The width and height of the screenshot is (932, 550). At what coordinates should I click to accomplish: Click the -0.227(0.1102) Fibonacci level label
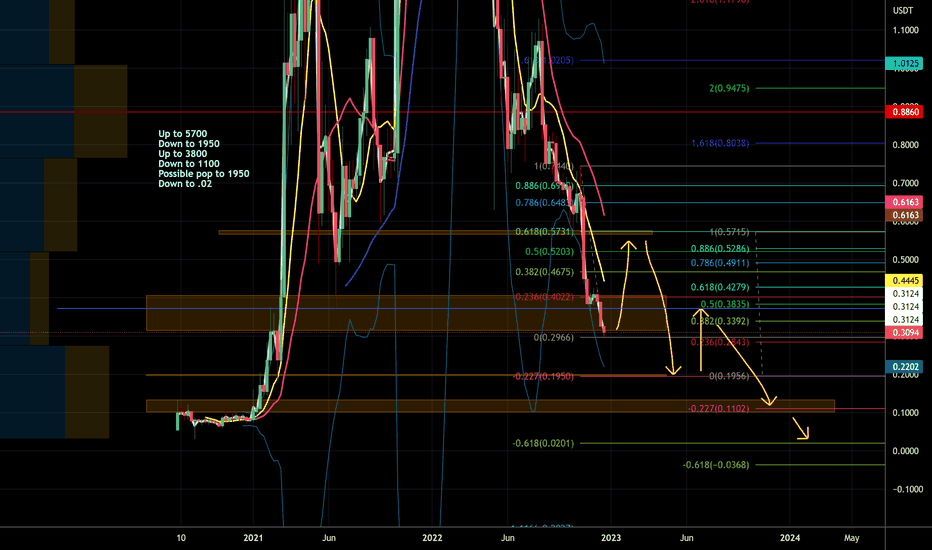(718, 409)
